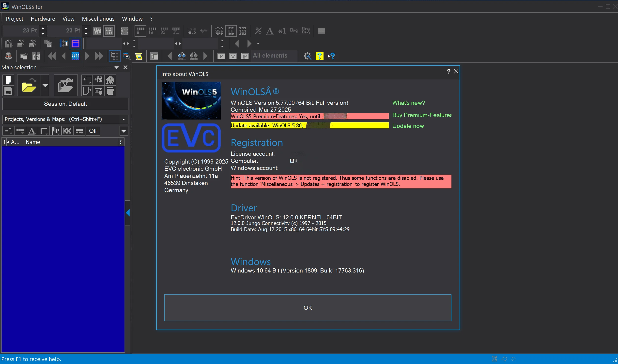Image resolution: width=618 pixels, height=364 pixels.
Task: Toggle the tree hierarchy view button
Action: click(x=115, y=56)
